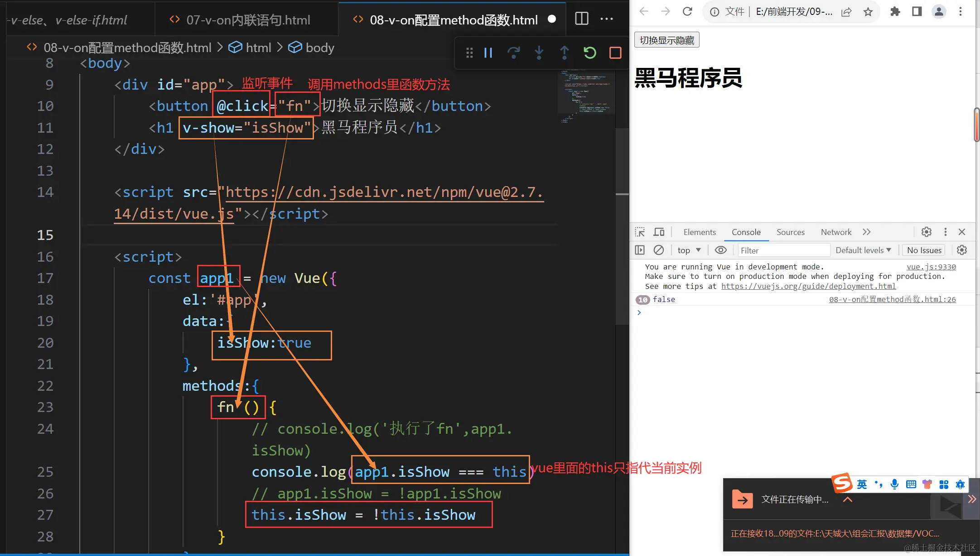
Task: Click the debug Step Into arrow
Action: pos(539,53)
